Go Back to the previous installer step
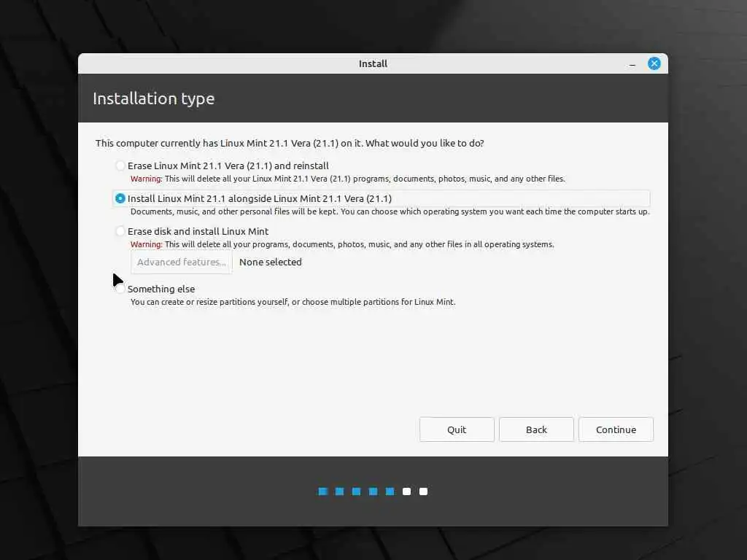Screen dimensions: 747x560 coord(536,429)
